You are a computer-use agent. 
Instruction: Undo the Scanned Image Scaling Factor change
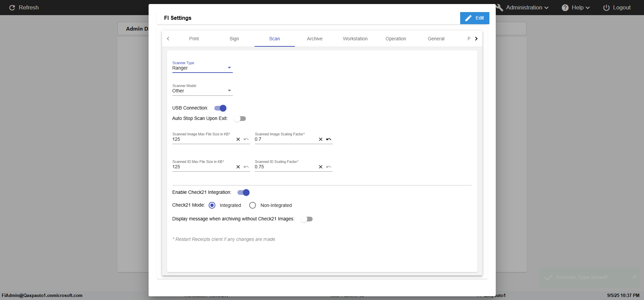coord(329,139)
